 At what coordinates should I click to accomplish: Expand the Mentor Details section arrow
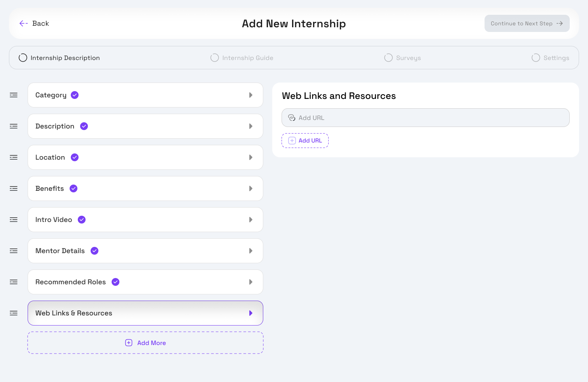pyautogui.click(x=251, y=251)
